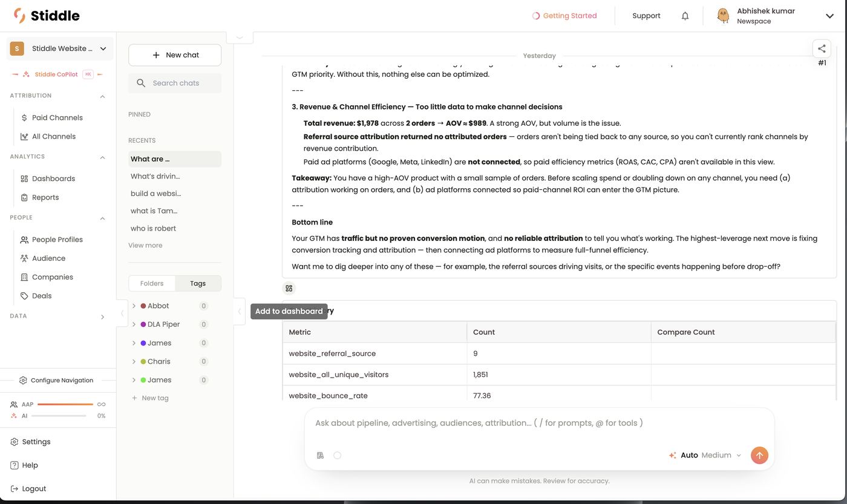Expand the Data section
847x504 pixels.
point(102,316)
